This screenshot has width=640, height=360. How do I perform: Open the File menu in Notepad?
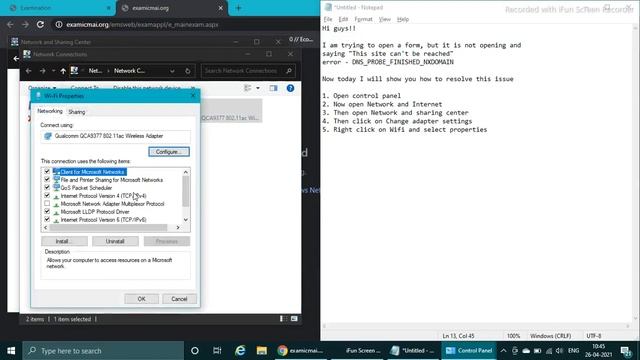328,19
